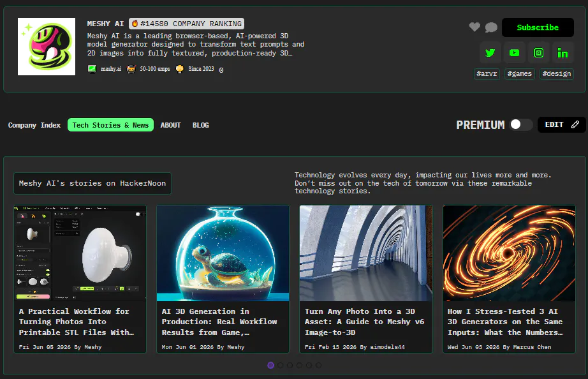The height and width of the screenshot is (379, 588).
Task: Open Meshy AI's stories on HackerNoon heading
Action: tap(92, 183)
